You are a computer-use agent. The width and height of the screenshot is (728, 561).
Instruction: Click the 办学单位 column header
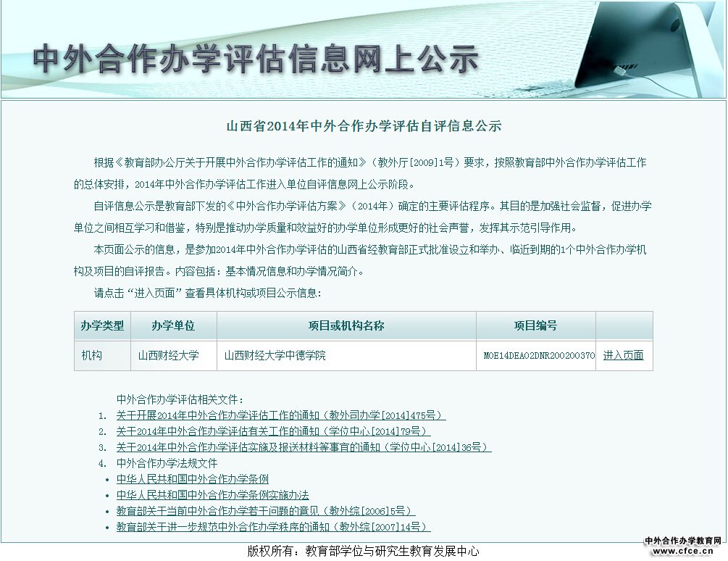pyautogui.click(x=174, y=325)
